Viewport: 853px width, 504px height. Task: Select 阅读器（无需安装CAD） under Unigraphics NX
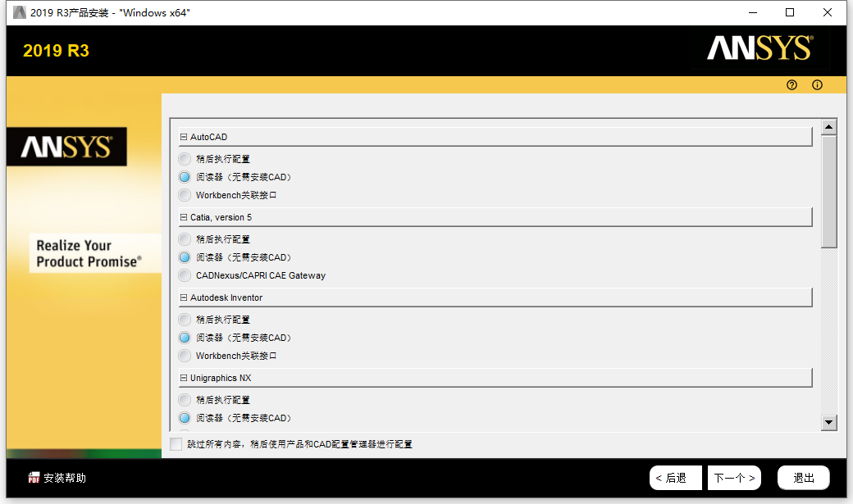click(185, 418)
